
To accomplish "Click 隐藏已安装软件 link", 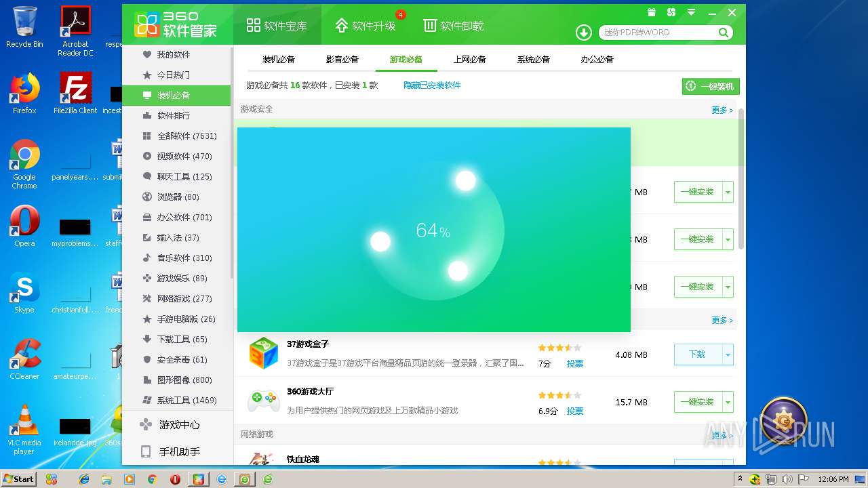I will click(x=432, y=85).
